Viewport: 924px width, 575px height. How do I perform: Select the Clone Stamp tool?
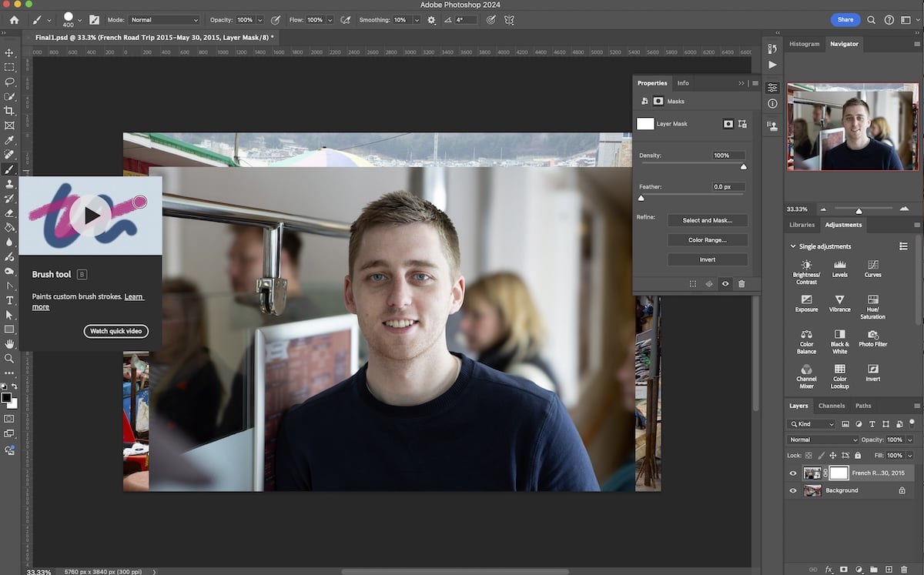(x=10, y=185)
